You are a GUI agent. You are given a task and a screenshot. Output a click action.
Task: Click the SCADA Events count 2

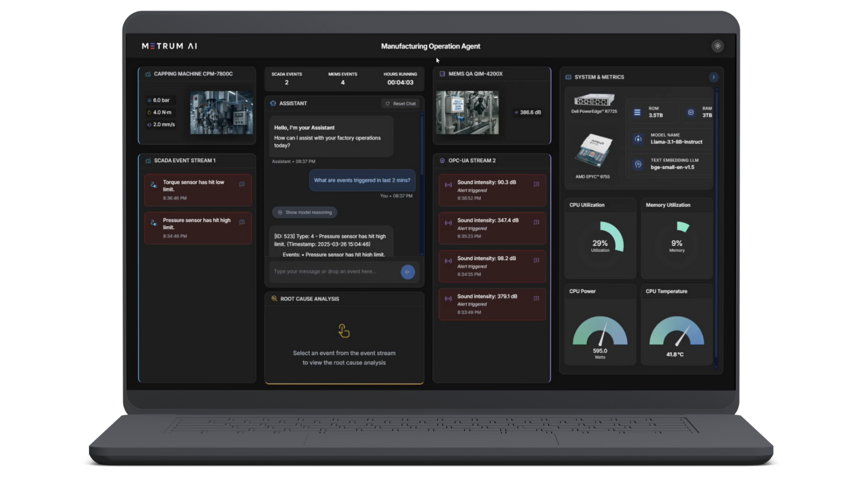pyautogui.click(x=287, y=83)
